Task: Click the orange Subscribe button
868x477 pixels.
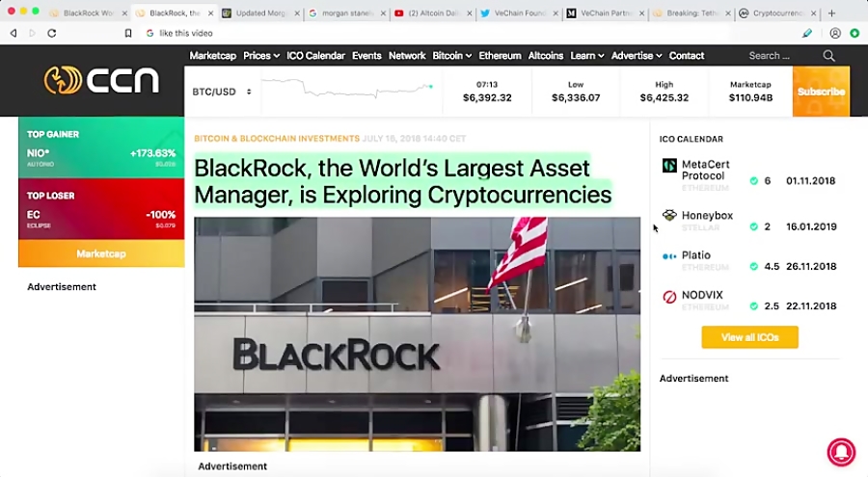Action: [x=821, y=92]
